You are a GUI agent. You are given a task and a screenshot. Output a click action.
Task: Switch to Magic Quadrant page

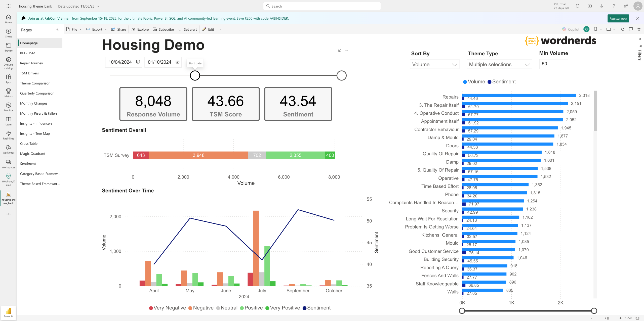coord(33,154)
